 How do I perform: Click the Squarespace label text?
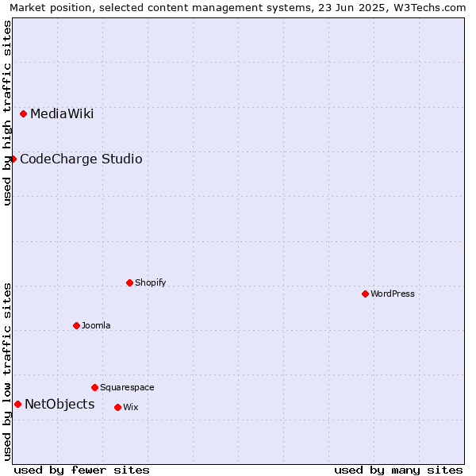(x=127, y=388)
